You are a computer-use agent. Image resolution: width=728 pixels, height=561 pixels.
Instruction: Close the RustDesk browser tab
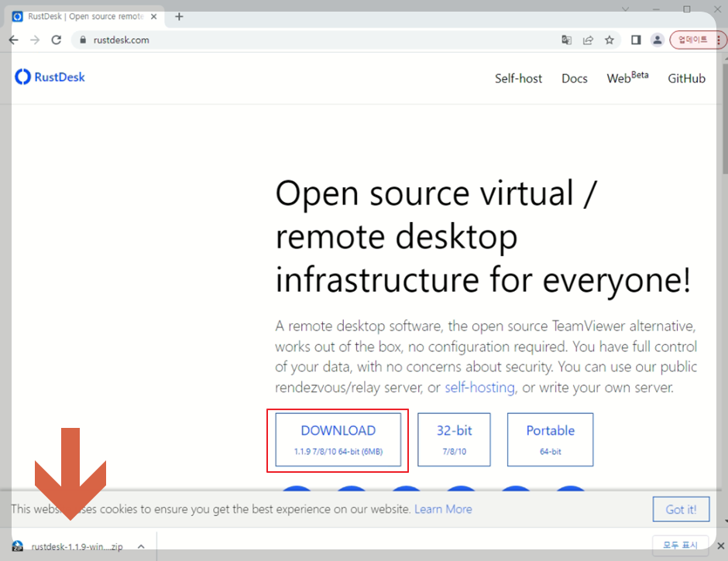(x=153, y=17)
